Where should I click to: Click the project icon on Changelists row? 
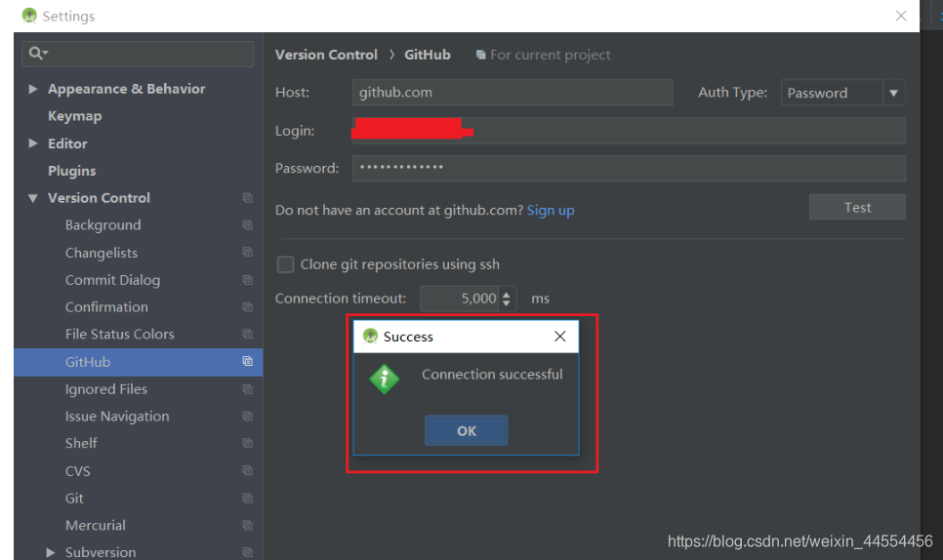pyautogui.click(x=247, y=253)
